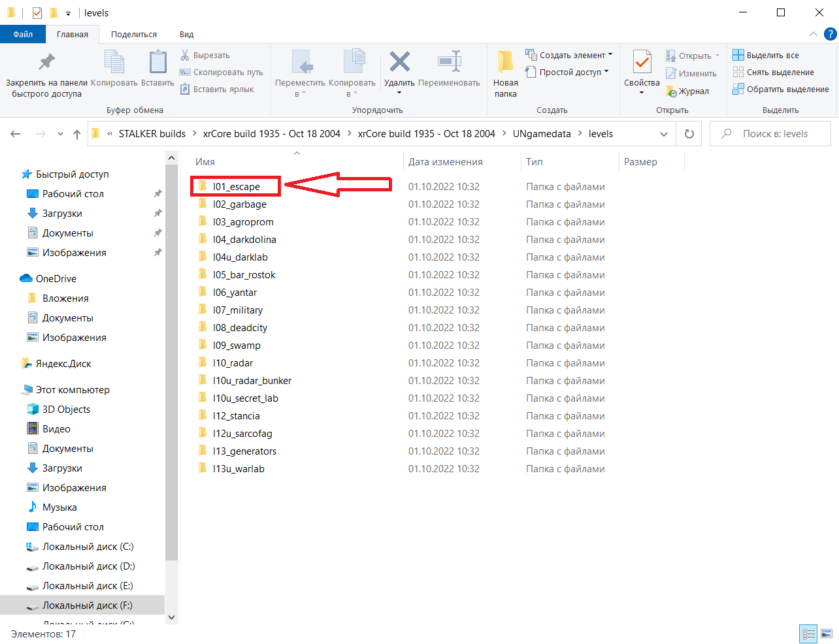Create a New folder (Новая папка)
Viewport: 839px width, 644px height.
505,74
